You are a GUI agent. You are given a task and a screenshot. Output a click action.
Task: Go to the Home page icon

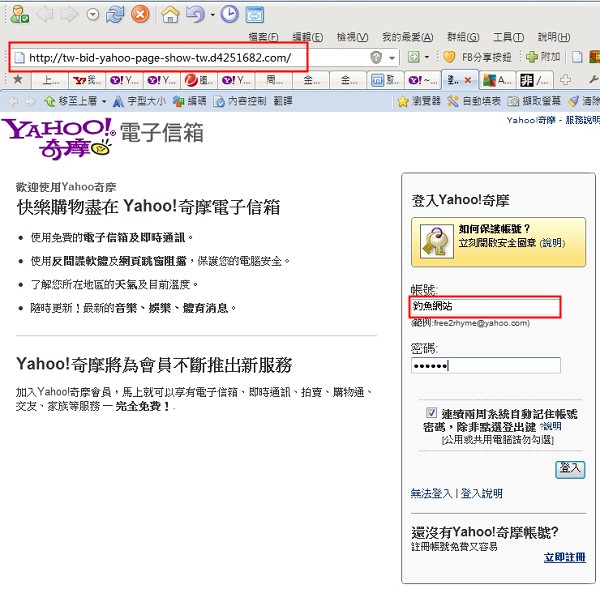170,15
